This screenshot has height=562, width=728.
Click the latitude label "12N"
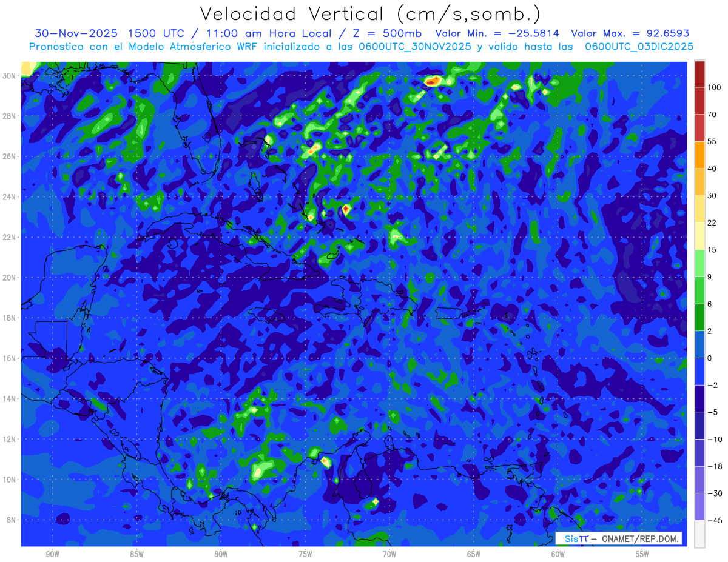point(9,439)
